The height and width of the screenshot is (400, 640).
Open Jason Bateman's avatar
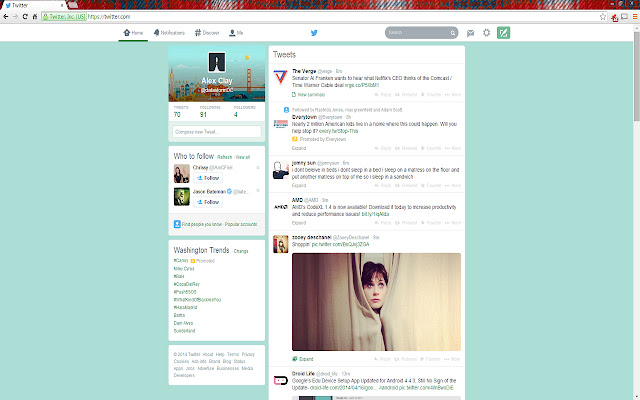click(x=182, y=197)
